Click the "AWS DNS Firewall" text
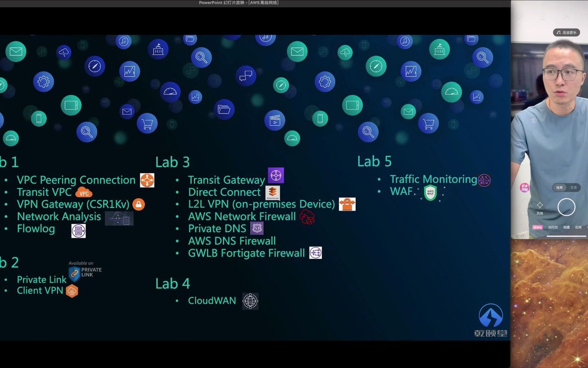The image size is (588, 368). (x=232, y=241)
